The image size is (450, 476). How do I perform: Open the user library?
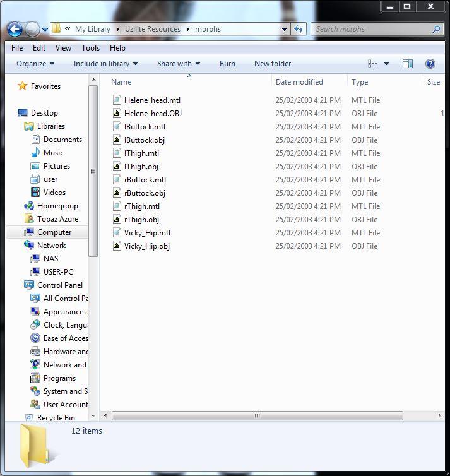50,179
